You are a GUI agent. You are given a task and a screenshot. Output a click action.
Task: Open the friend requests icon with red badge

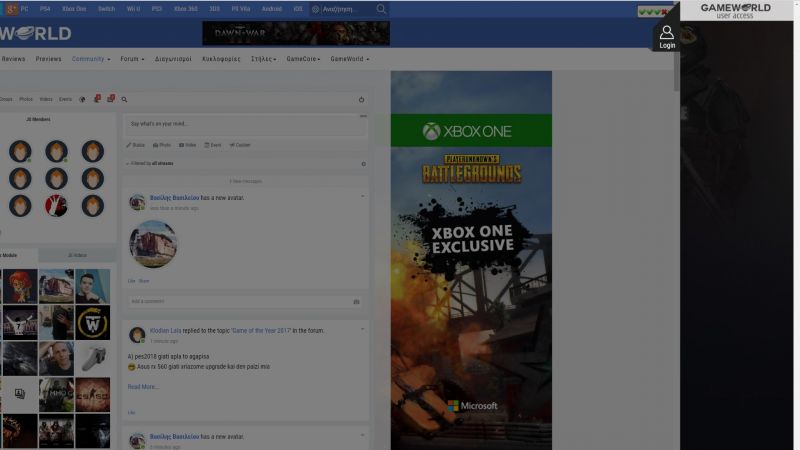tap(97, 98)
